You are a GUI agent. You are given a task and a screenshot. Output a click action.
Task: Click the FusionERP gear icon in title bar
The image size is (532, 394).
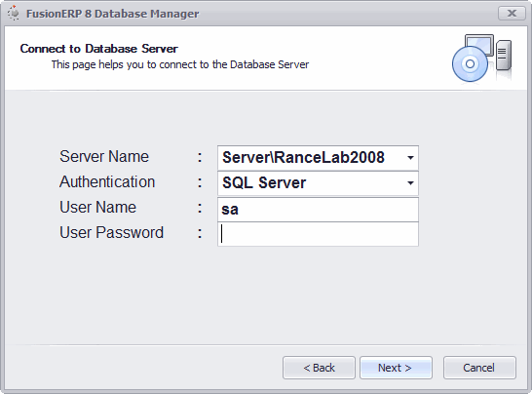click(x=14, y=13)
